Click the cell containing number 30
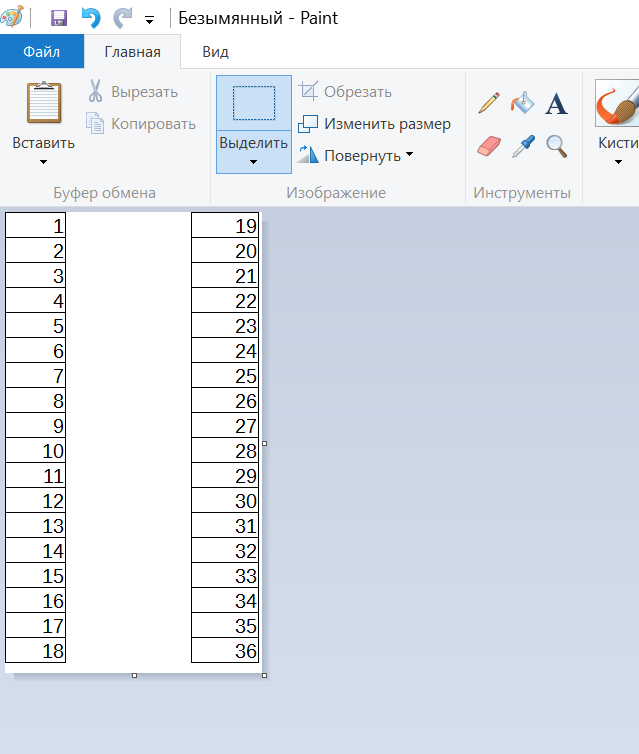The width and height of the screenshot is (639, 754). [225, 500]
